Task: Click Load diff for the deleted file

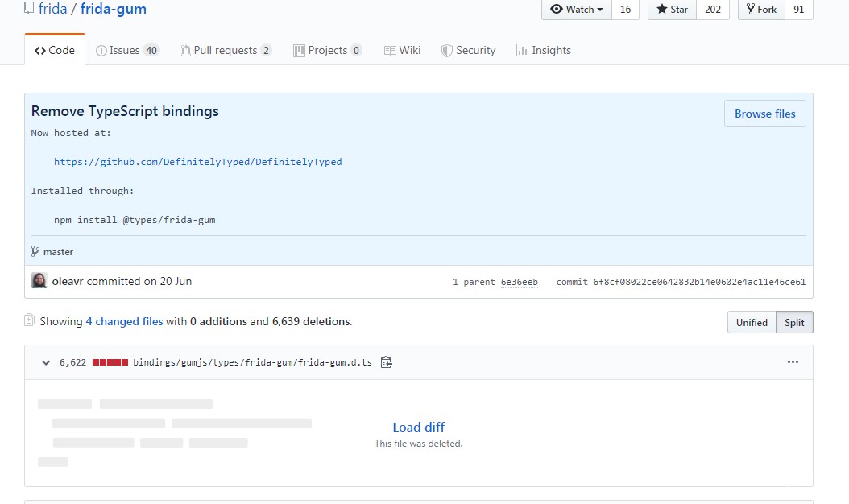Action: click(x=419, y=428)
